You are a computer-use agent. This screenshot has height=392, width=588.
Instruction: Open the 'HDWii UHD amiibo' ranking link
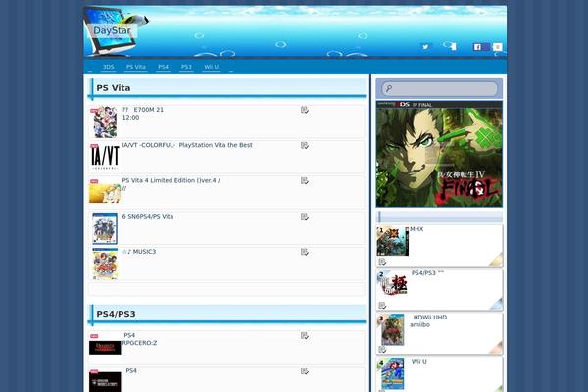click(428, 321)
